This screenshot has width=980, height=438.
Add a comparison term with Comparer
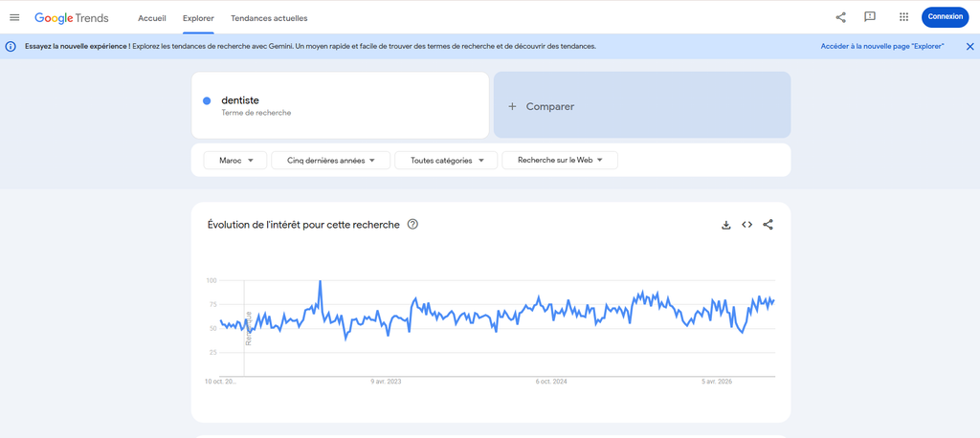click(x=642, y=105)
